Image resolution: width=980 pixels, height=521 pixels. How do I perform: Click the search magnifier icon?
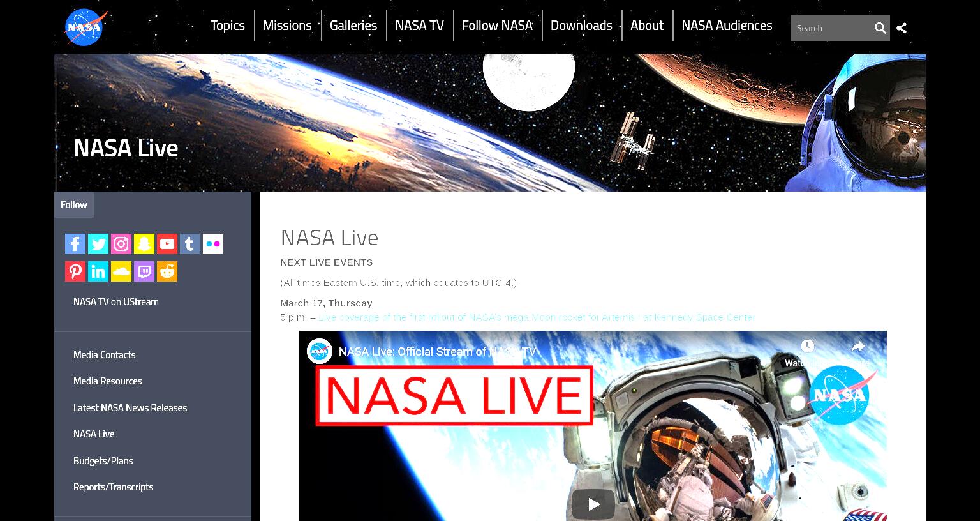coord(880,28)
